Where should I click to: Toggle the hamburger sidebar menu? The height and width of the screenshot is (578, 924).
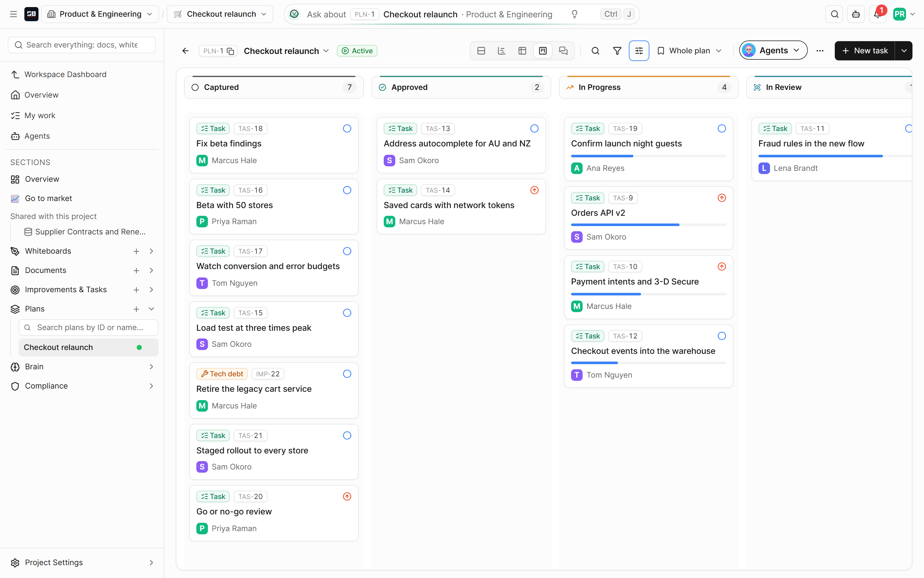tap(13, 14)
